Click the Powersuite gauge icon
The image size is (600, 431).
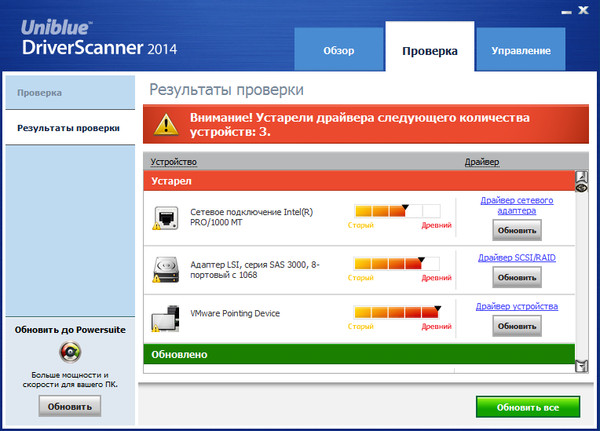[x=70, y=353]
